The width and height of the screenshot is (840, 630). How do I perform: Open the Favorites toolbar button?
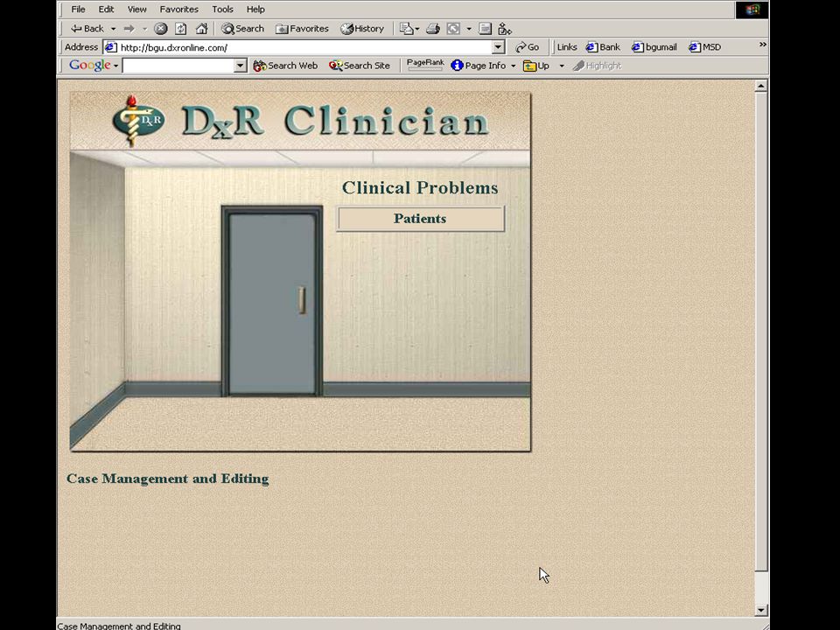click(x=302, y=29)
